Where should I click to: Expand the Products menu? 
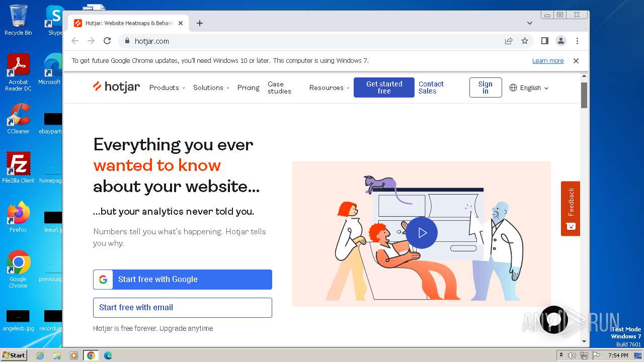[167, 87]
